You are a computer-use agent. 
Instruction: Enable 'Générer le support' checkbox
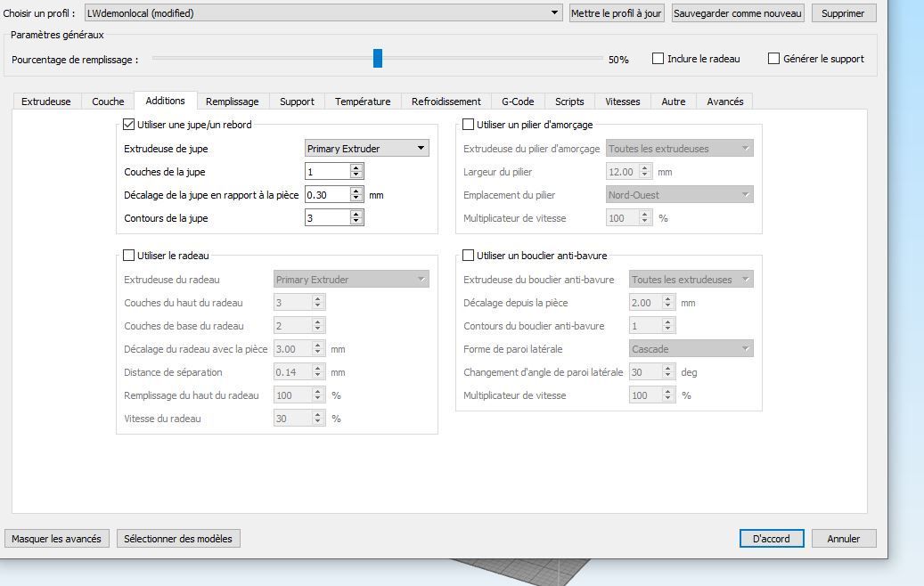[773, 58]
